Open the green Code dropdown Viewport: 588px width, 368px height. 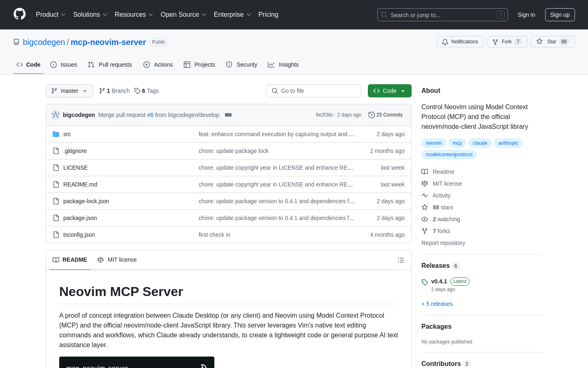pyautogui.click(x=390, y=91)
